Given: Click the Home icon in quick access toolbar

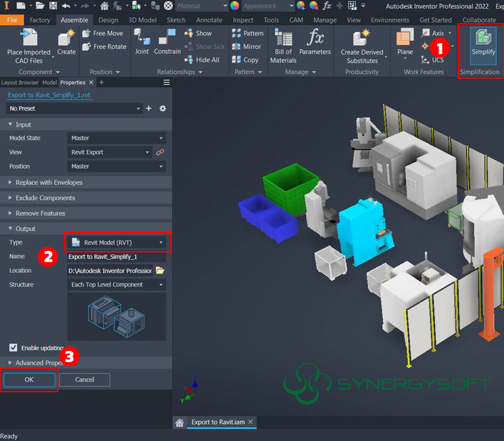Looking at the screenshot, I should [104, 6].
